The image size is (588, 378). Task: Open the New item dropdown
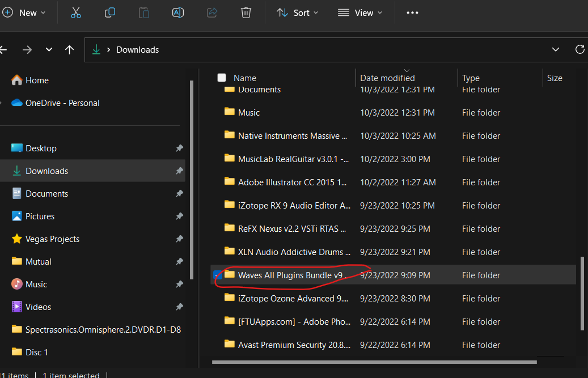coord(24,12)
